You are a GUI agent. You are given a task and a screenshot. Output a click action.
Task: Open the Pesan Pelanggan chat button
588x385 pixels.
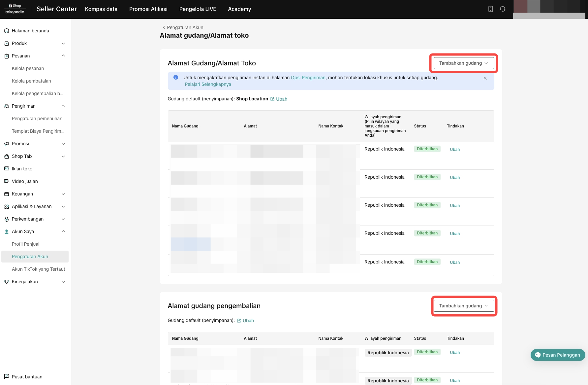(x=558, y=355)
